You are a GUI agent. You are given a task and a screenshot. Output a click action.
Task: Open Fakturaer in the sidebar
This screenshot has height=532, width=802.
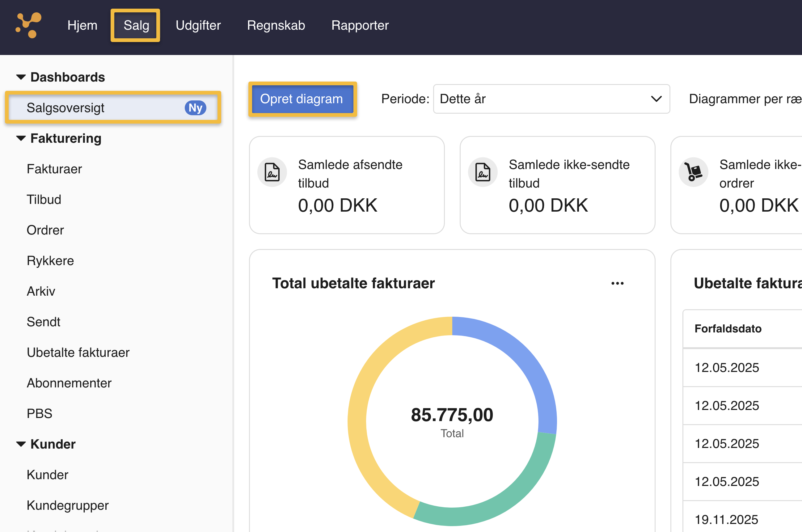[x=54, y=169]
